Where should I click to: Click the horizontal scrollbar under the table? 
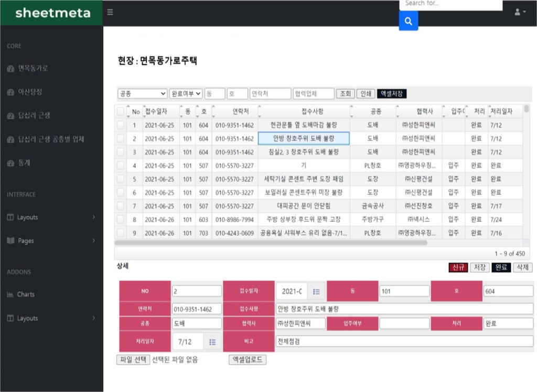coord(271,243)
